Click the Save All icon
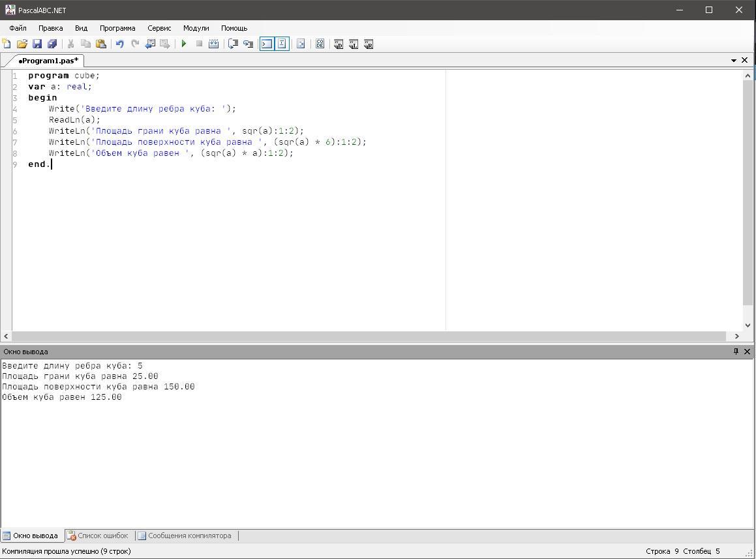Screen dimensions: 756x559 [x=52, y=44]
